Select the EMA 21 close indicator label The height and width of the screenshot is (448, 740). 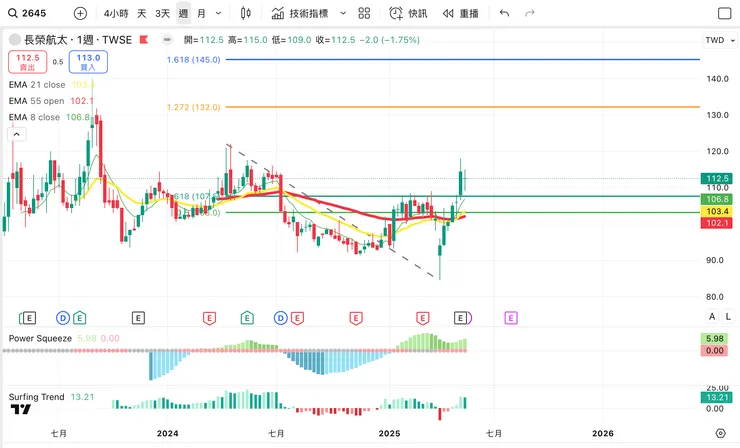coord(37,85)
